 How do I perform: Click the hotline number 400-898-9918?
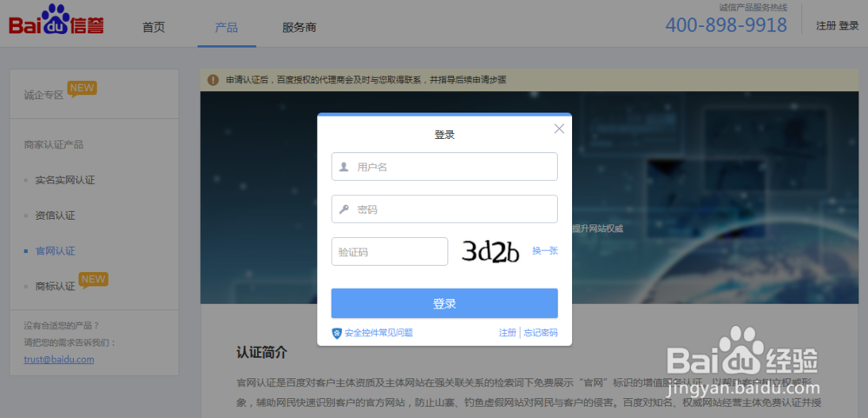tap(726, 25)
